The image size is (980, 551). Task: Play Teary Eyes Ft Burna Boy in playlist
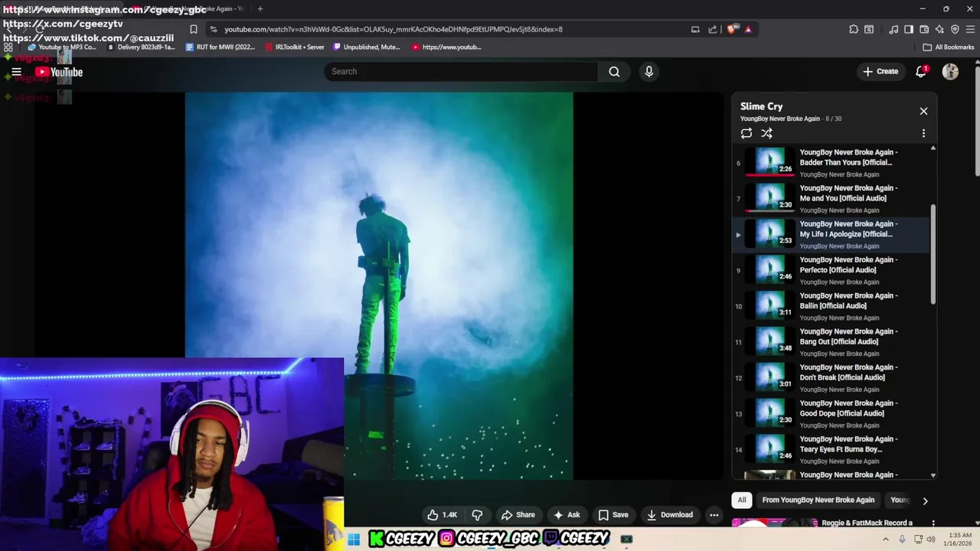(831, 450)
